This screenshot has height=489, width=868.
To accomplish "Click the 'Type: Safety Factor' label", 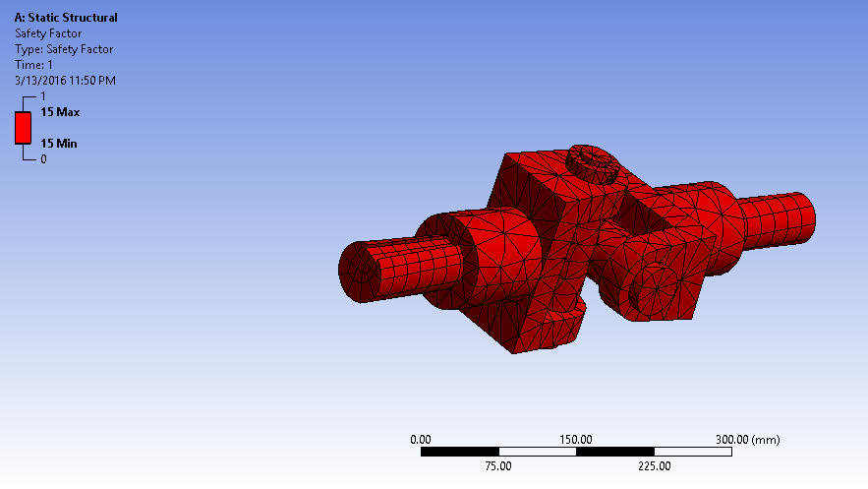I will point(64,49).
